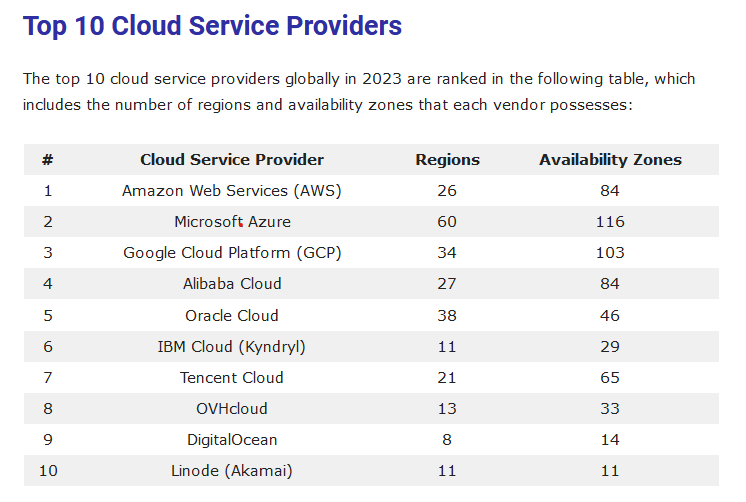Select the 'Alibaba Cloud' cell
Screen dimensions: 746x502
(x=232, y=284)
